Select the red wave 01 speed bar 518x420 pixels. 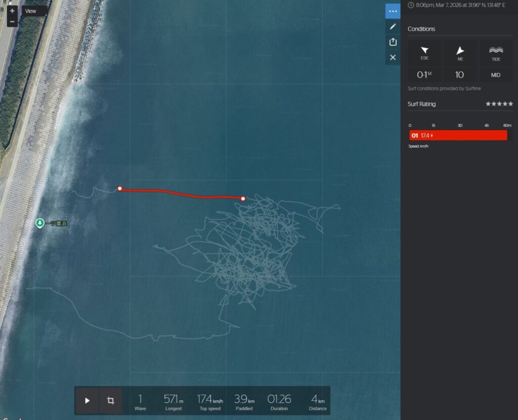[458, 135]
